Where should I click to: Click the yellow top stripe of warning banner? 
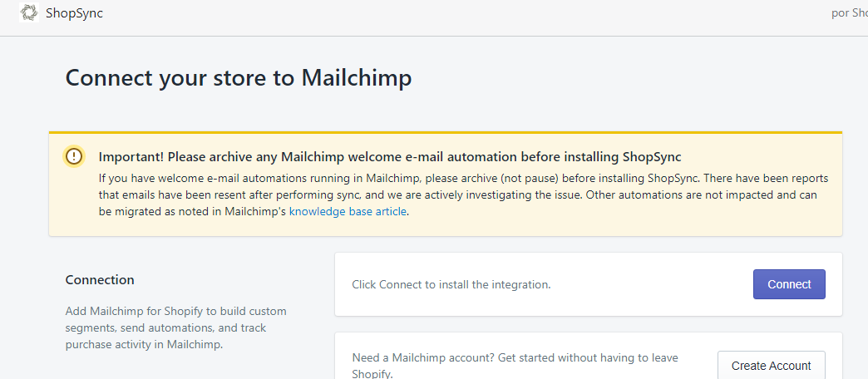(x=445, y=132)
